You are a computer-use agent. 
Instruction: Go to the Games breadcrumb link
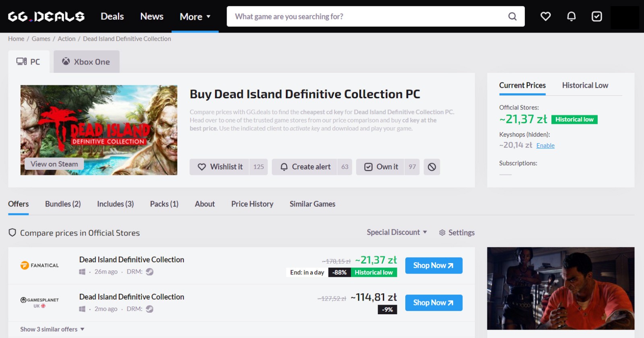tap(41, 39)
